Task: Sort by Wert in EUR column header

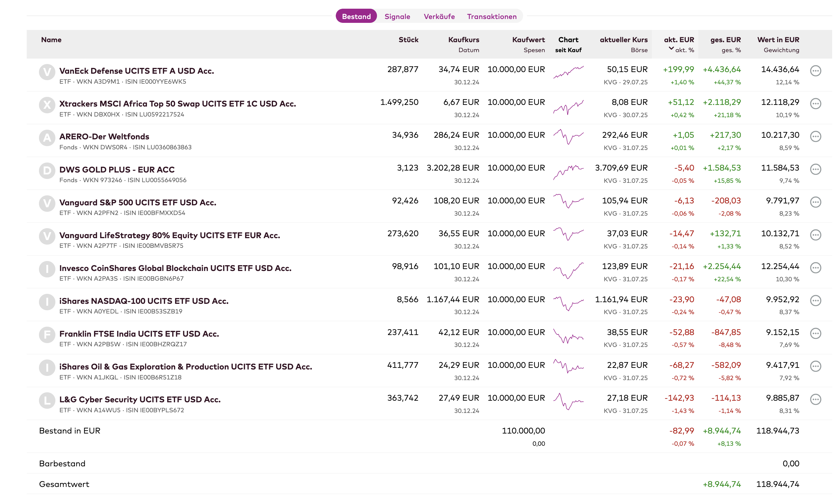Action: pos(778,40)
